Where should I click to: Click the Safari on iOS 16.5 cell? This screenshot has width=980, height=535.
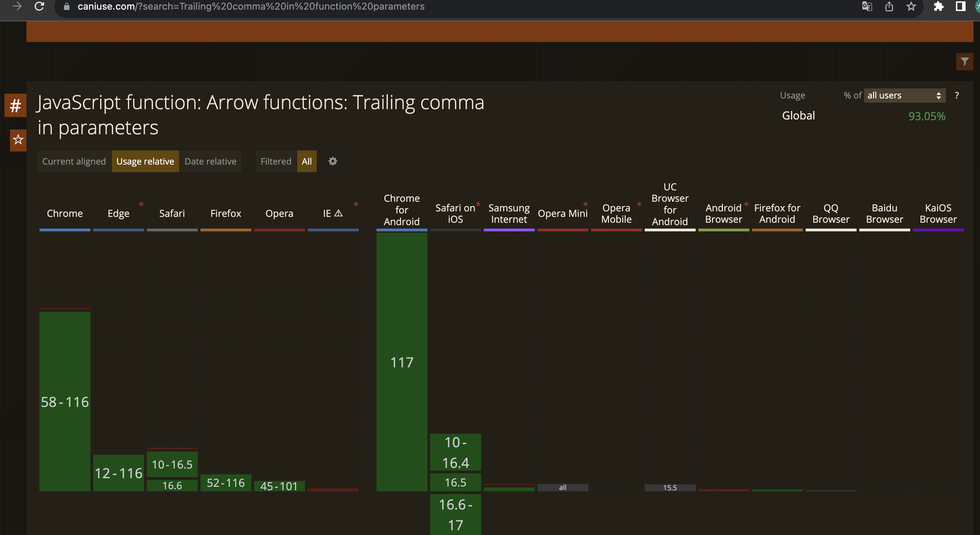(455, 482)
